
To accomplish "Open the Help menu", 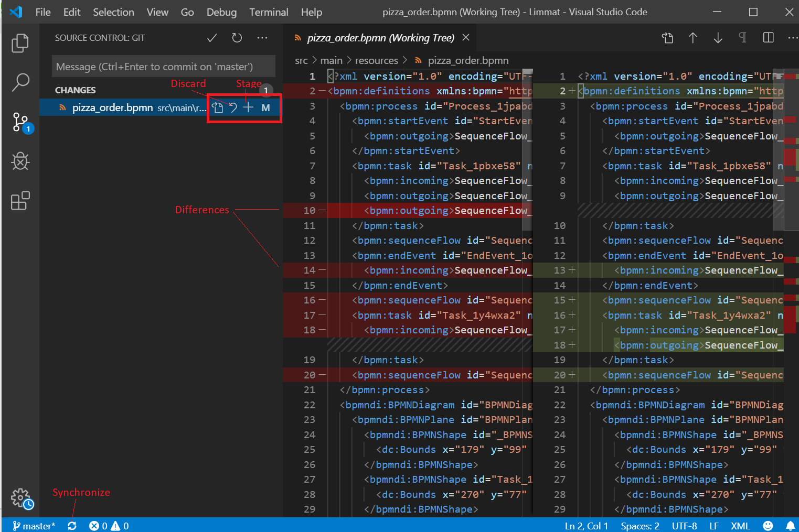I will 312,12.
